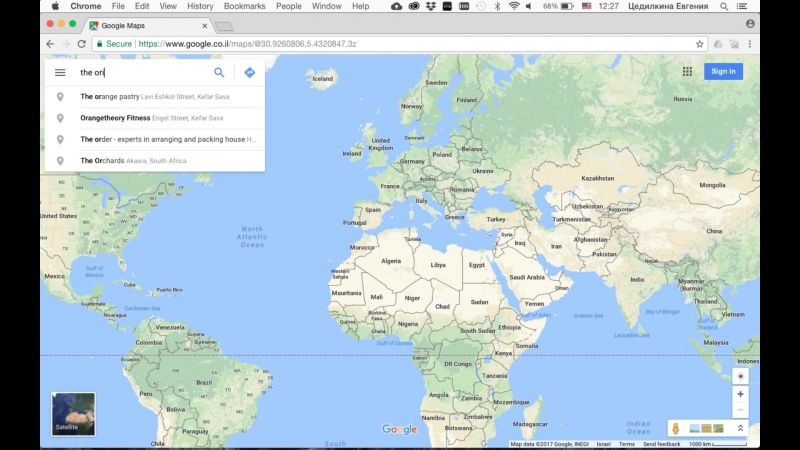800x450 pixels.
Task: Open Notification Center list icon
Action: pyautogui.click(x=742, y=6)
